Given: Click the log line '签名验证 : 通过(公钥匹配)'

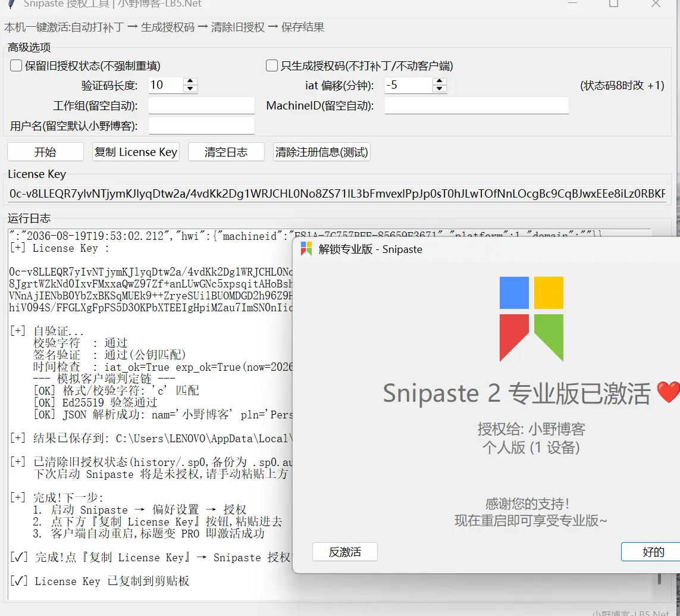Looking at the screenshot, I should pos(109,355).
